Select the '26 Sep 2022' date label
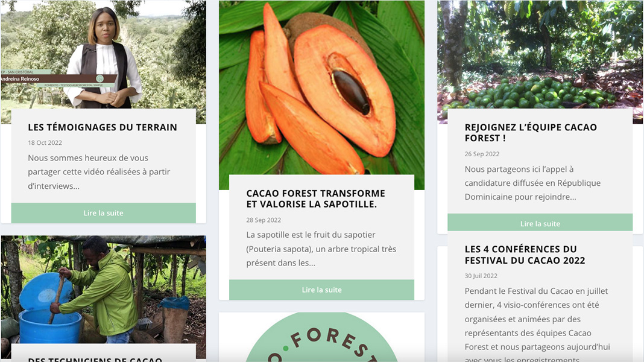This screenshot has height=362, width=644. pyautogui.click(x=482, y=154)
